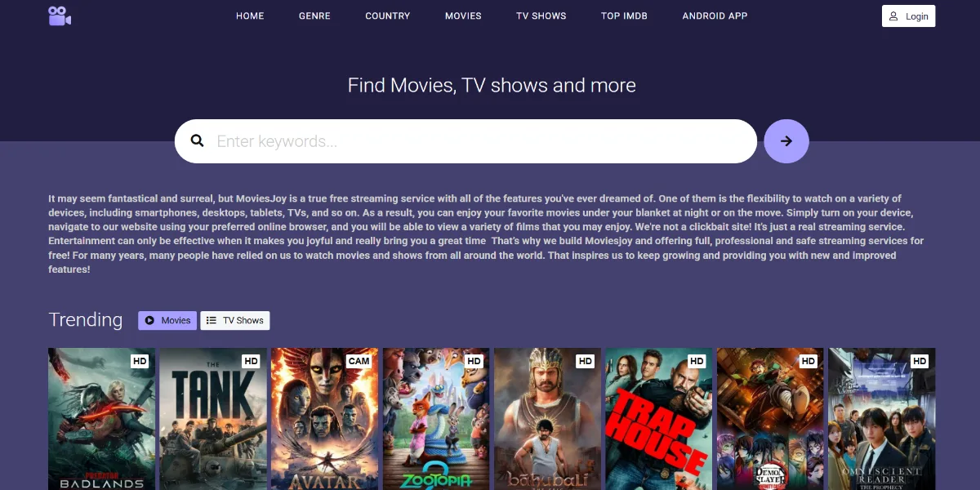The height and width of the screenshot is (490, 980).
Task: Navigate to HOME in the menu bar
Action: [250, 16]
